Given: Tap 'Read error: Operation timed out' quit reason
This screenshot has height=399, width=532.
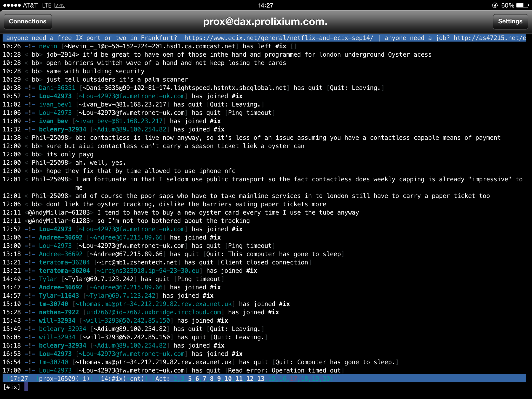Looking at the screenshot, I should click(284, 370).
